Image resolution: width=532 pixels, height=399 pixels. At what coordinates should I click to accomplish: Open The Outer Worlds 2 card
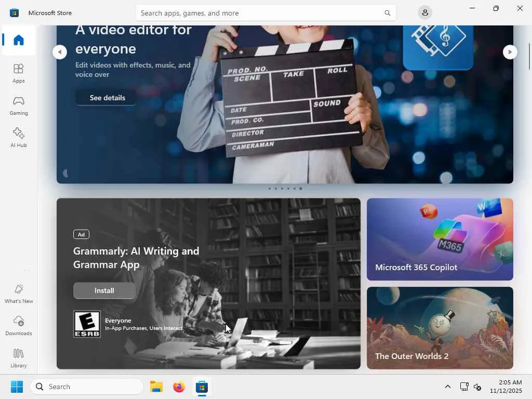coord(440,328)
